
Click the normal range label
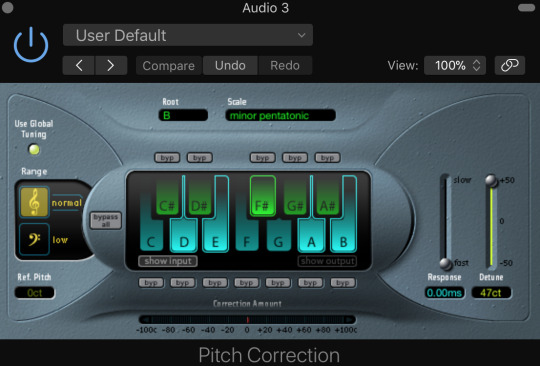pos(67,203)
